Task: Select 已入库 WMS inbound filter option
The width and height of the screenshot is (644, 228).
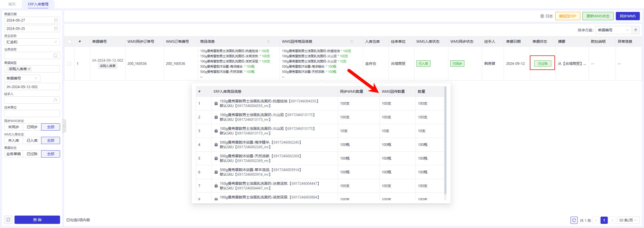Action: 32,140
